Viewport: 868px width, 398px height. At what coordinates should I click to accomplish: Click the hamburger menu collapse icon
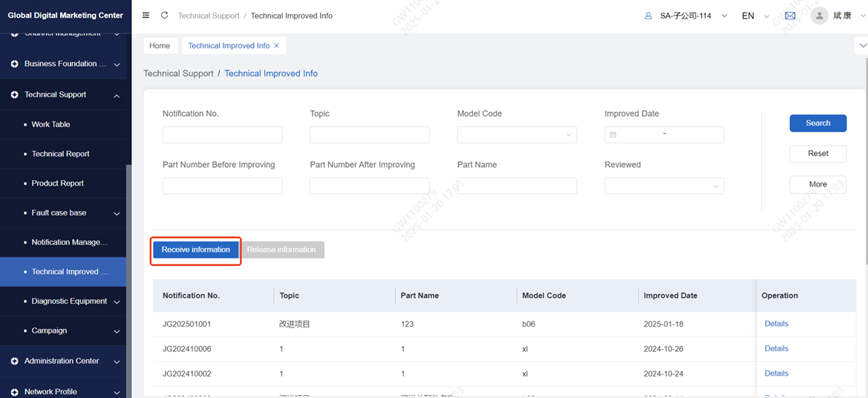[x=146, y=16]
